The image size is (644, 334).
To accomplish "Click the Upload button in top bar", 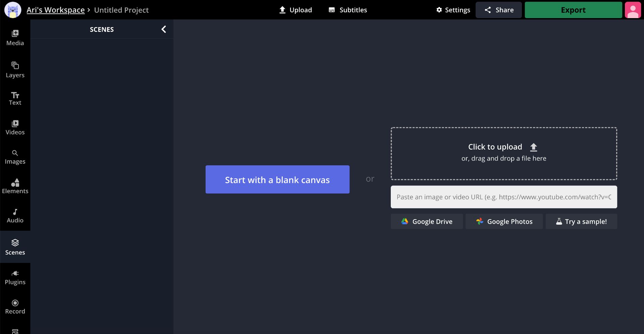I will point(296,10).
